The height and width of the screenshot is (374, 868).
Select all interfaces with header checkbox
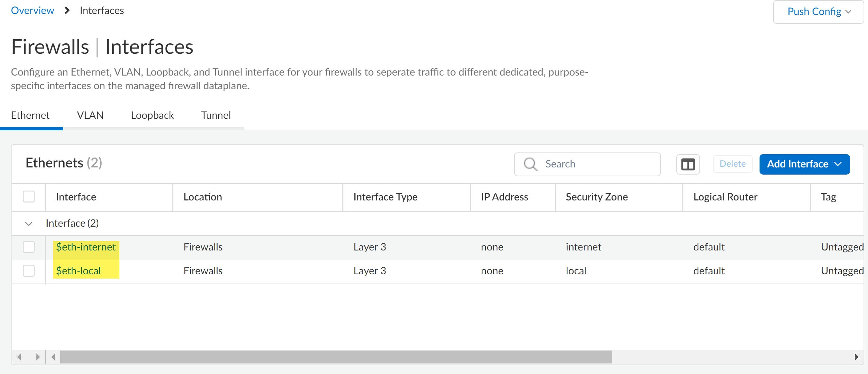coord(29,197)
